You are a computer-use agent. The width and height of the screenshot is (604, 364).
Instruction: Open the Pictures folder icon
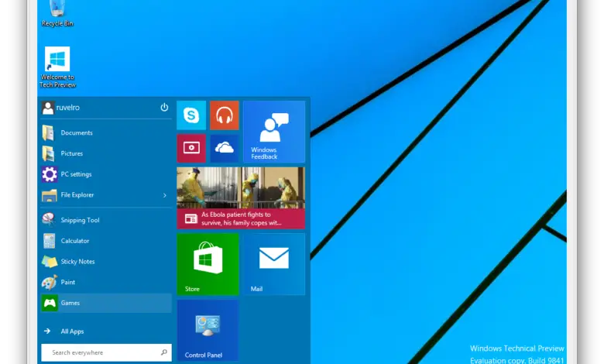tap(48, 153)
